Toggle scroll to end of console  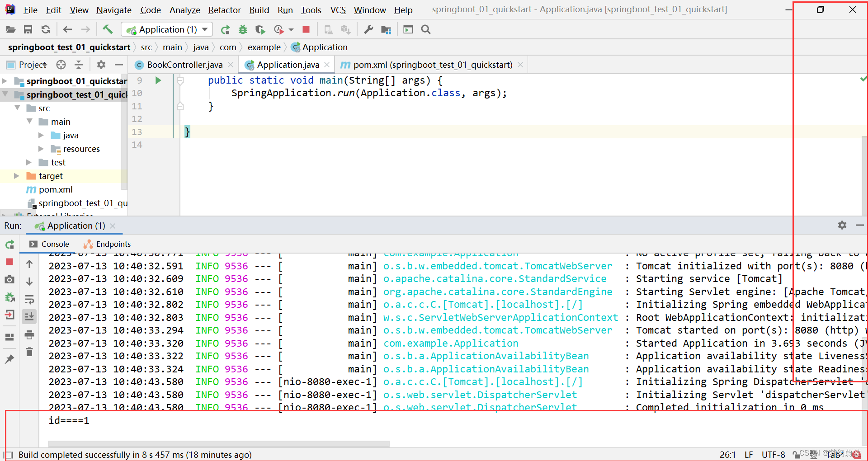tap(29, 316)
